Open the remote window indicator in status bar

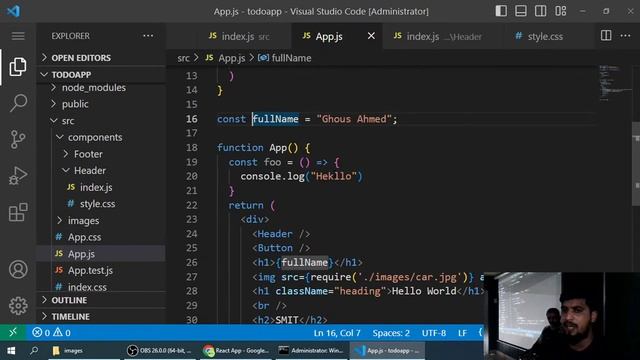[13, 332]
